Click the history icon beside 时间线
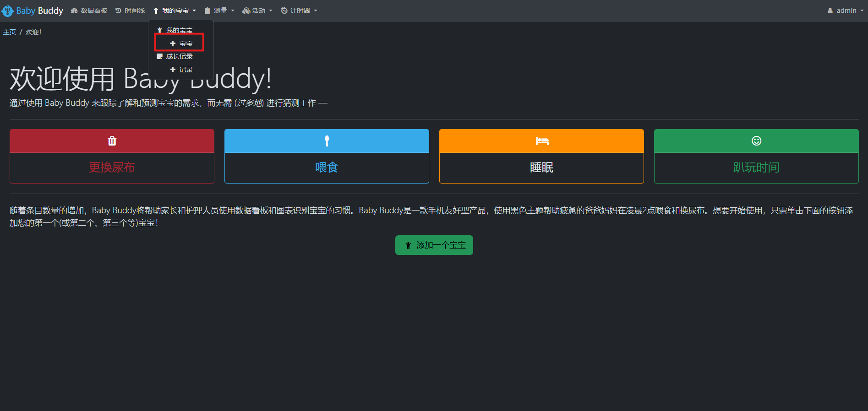 (118, 11)
